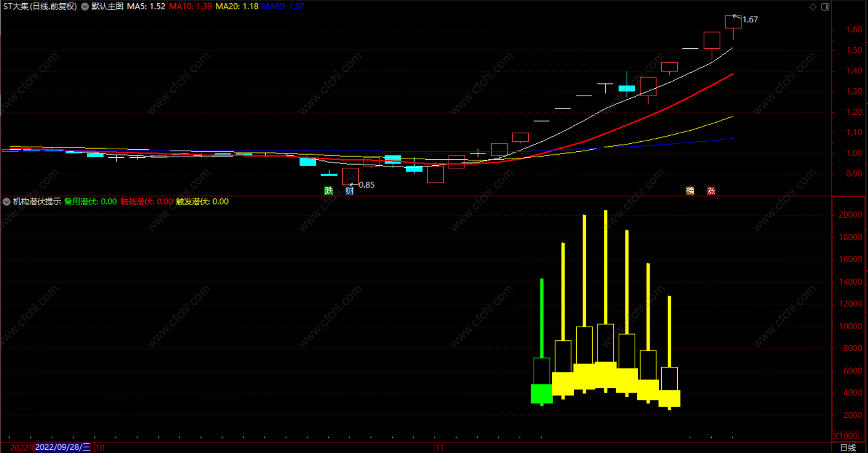Screen dimensions: 868x453
Task: Click the 触发潜伏: 0.00 value
Action: pyautogui.click(x=203, y=202)
